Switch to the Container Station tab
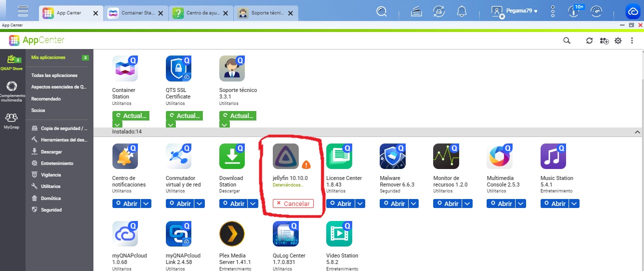This screenshot has width=644, height=271. click(x=131, y=13)
